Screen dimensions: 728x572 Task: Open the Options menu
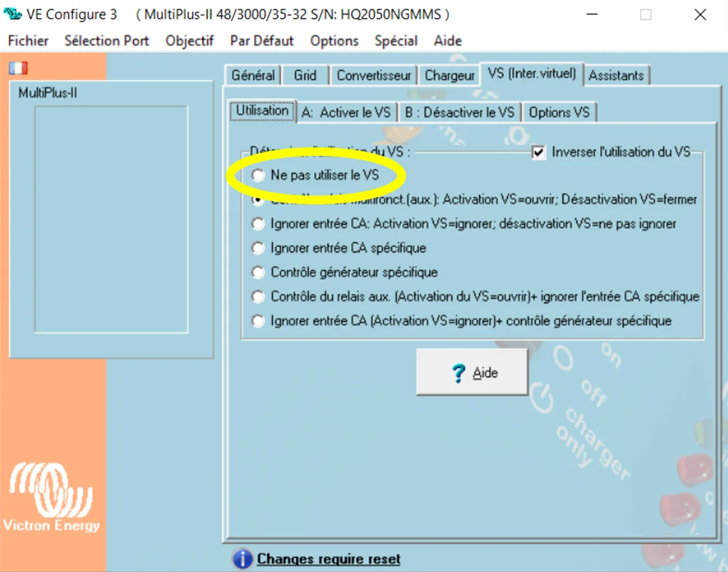tap(334, 41)
